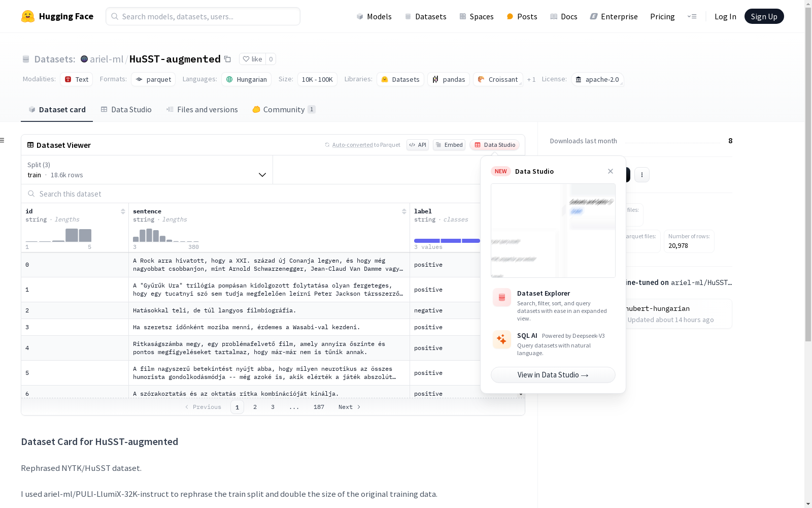
Task: Open the Pricing page
Action: pos(662,17)
